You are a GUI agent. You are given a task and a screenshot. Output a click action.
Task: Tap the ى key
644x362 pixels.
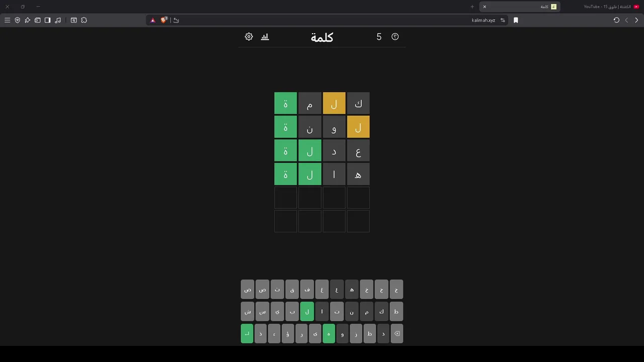point(315,333)
